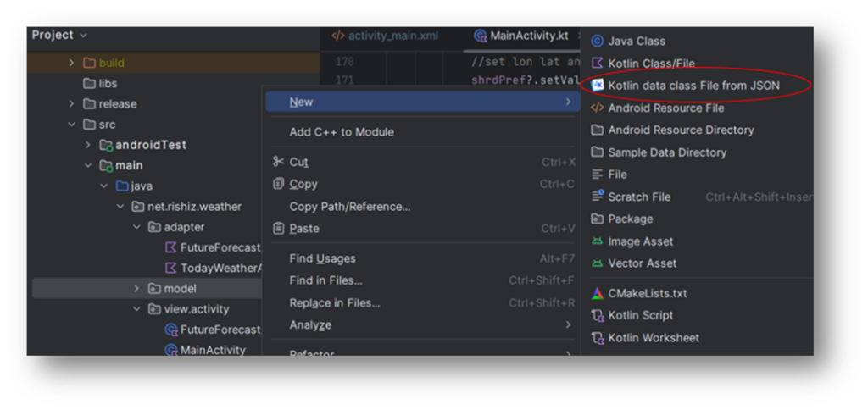Screen dimensions: 868x410
Task: Choose Vector Asset in the submenu
Action: click(642, 263)
